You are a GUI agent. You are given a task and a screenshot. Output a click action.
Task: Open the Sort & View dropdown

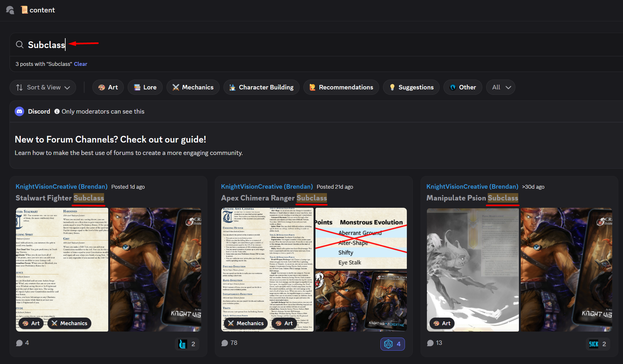[x=43, y=87]
